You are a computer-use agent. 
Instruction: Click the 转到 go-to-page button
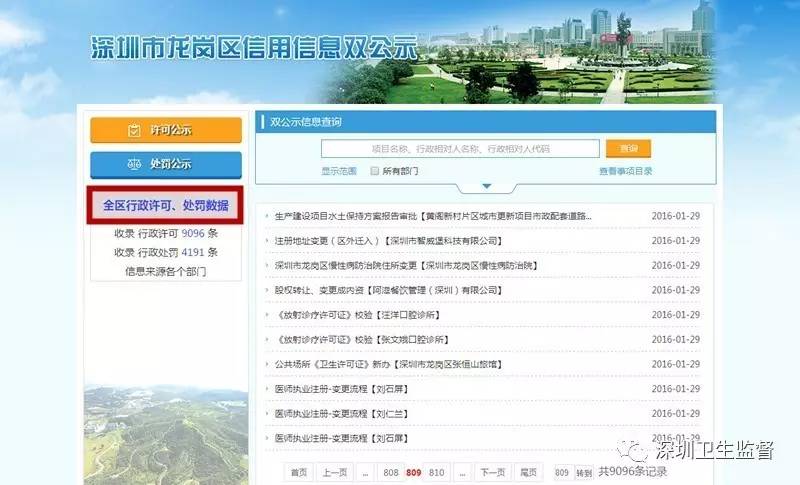tap(584, 472)
